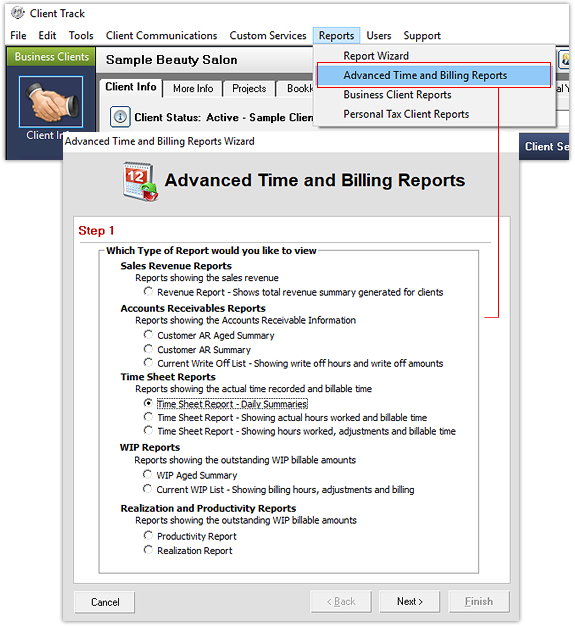Click the Cancel button

coord(105,602)
